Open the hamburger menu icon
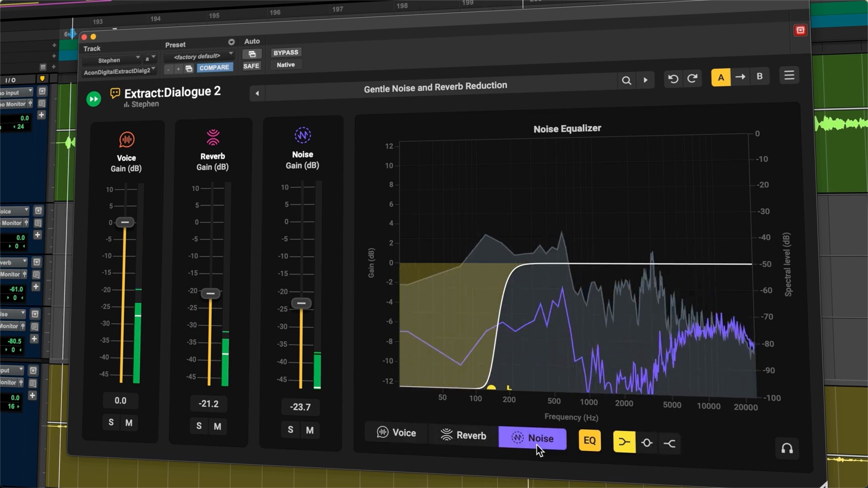868x488 pixels. click(x=789, y=75)
